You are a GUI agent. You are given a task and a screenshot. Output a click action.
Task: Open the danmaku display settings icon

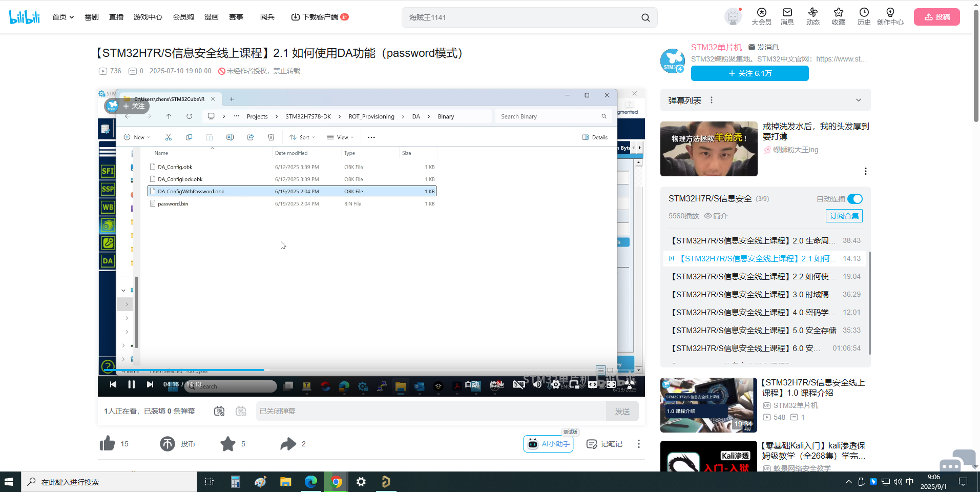[x=241, y=411]
